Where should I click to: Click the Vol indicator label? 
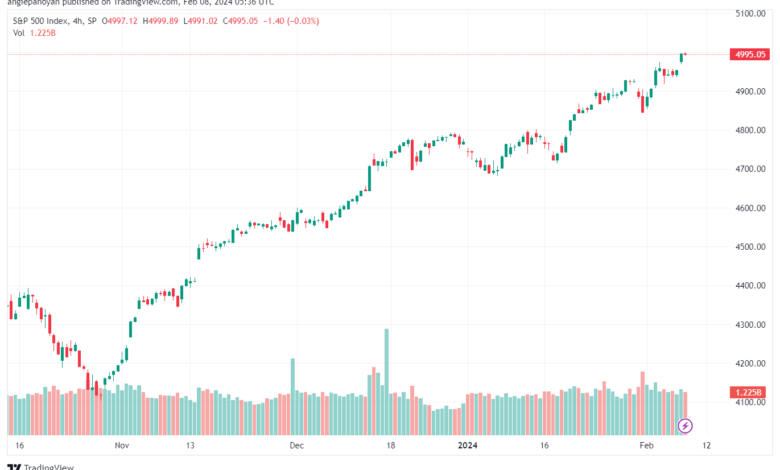click(x=18, y=33)
